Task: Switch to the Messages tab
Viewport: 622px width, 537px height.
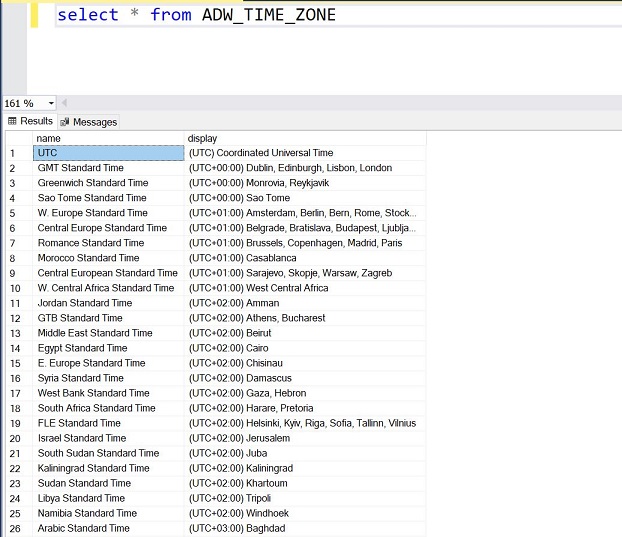Action: tap(88, 122)
